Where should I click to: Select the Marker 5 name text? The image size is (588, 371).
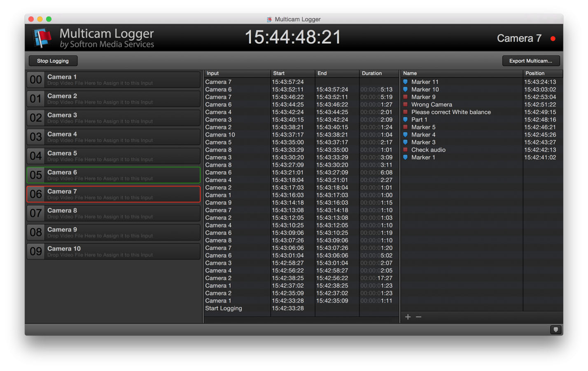tap(423, 127)
